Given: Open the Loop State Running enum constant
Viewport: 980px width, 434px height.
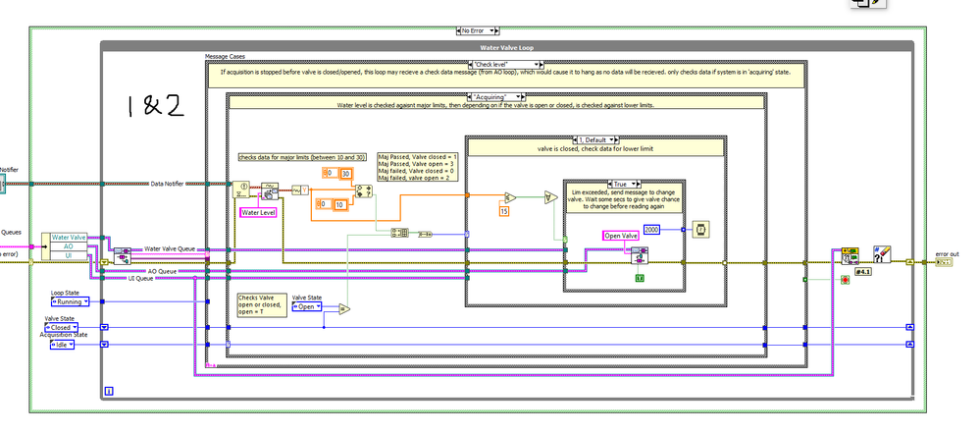Looking at the screenshot, I should coord(70,301).
